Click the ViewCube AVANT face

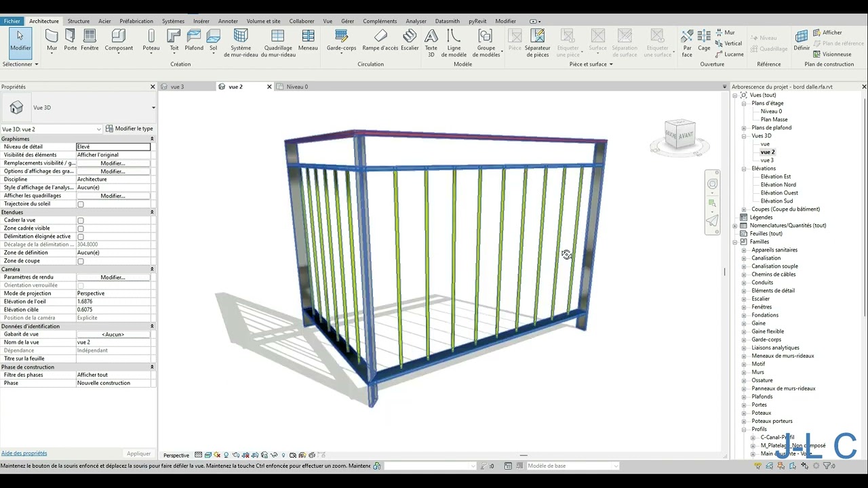pyautogui.click(x=685, y=135)
